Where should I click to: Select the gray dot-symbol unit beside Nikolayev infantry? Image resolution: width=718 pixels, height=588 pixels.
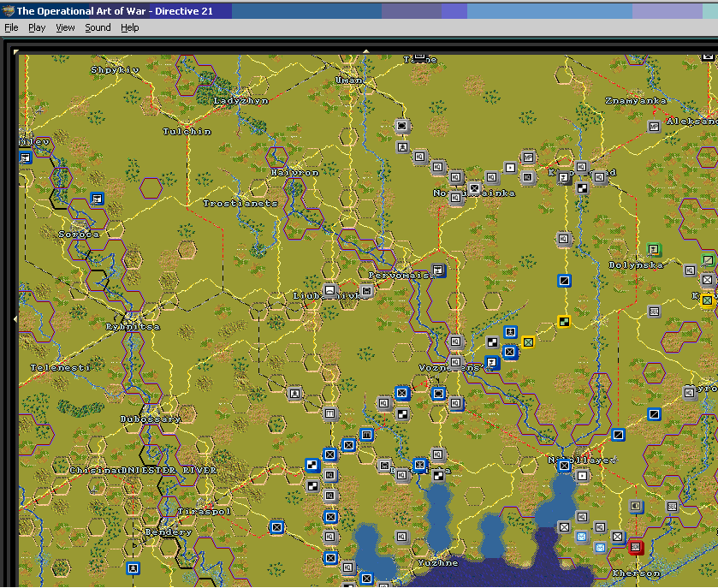582,476
